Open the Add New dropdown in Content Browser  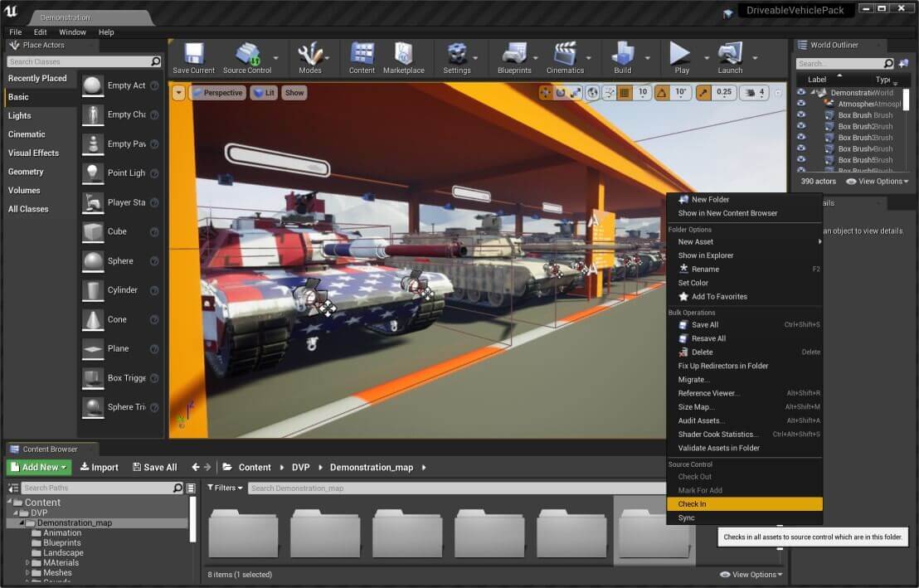[37, 467]
